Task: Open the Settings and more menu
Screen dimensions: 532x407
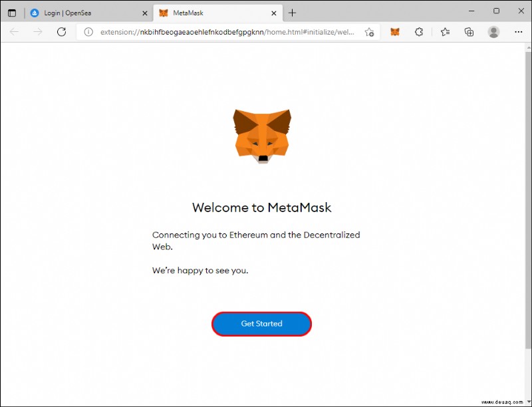Action: click(x=519, y=32)
